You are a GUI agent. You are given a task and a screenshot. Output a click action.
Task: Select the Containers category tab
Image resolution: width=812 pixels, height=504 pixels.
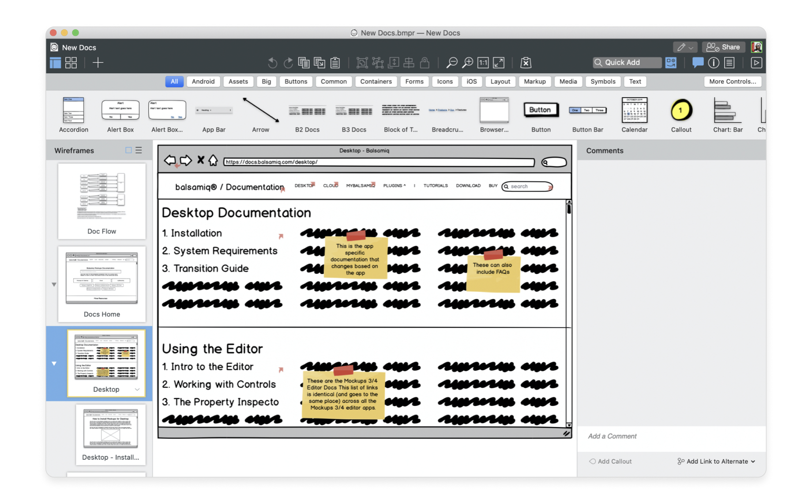pyautogui.click(x=376, y=81)
